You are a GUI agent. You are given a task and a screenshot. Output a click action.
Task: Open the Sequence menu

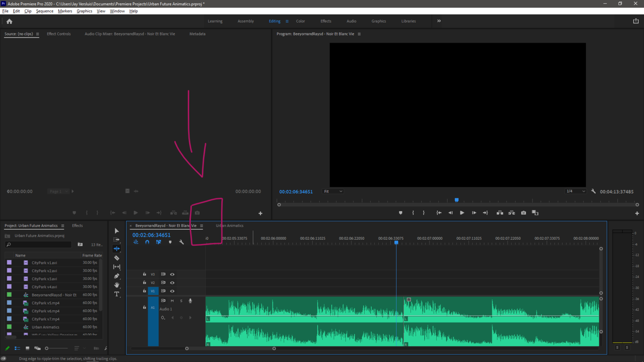click(x=44, y=11)
